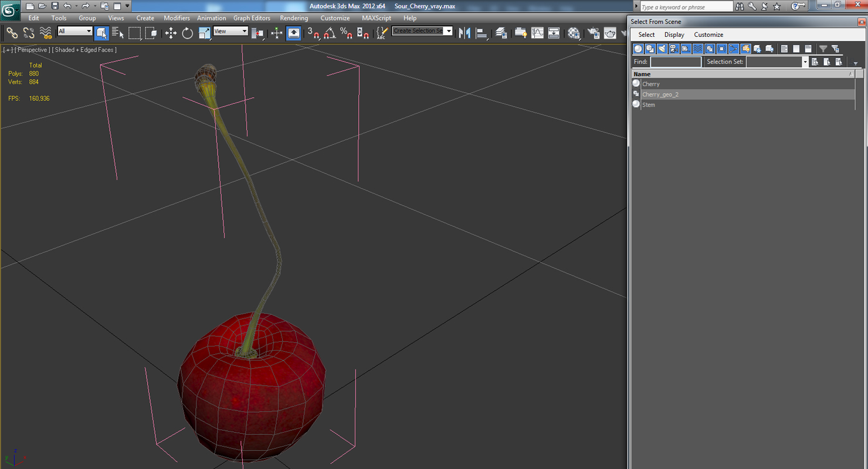This screenshot has height=469, width=868.
Task: Click the Rectangular Selection Region icon
Action: coord(135,33)
